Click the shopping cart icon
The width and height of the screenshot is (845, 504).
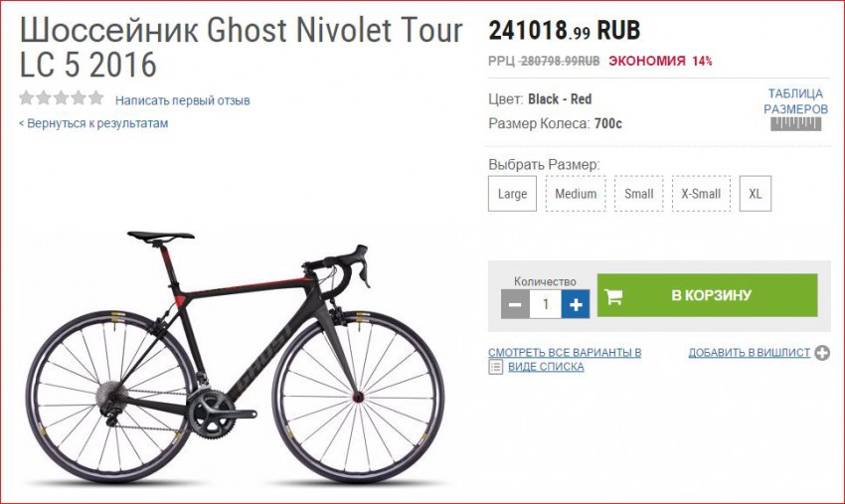coord(613,296)
